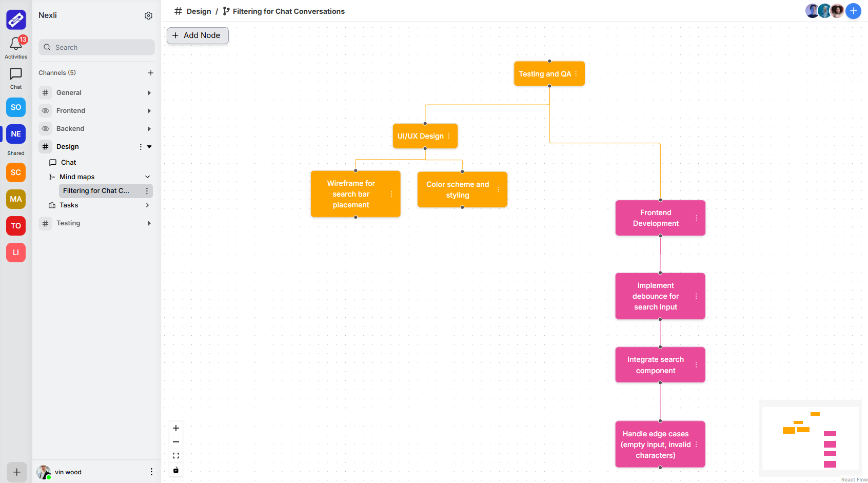This screenshot has width=868, height=483.
Task: Expand the Backend channel
Action: (149, 129)
